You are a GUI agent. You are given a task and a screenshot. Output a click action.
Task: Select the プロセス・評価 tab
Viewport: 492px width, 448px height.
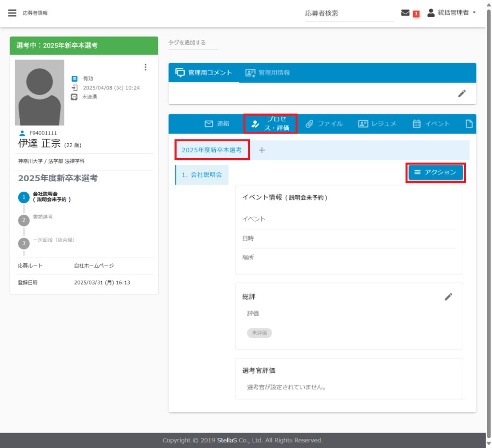pos(271,124)
